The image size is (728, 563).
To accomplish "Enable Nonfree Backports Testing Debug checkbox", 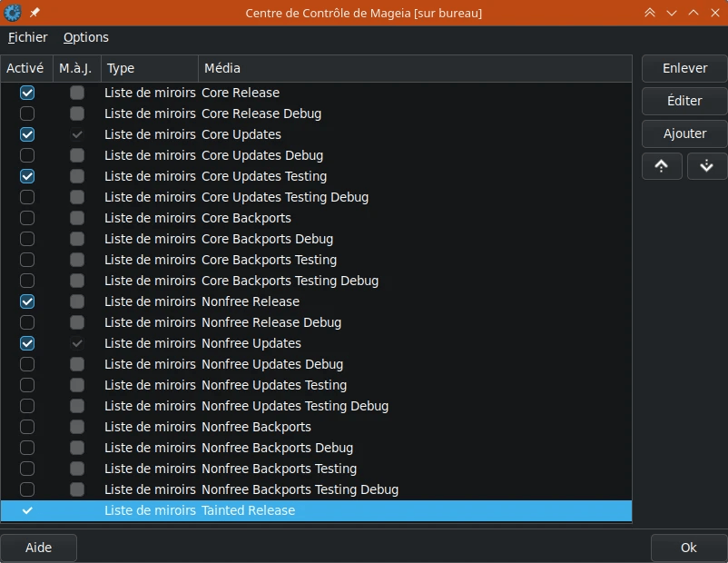I will coord(27,489).
